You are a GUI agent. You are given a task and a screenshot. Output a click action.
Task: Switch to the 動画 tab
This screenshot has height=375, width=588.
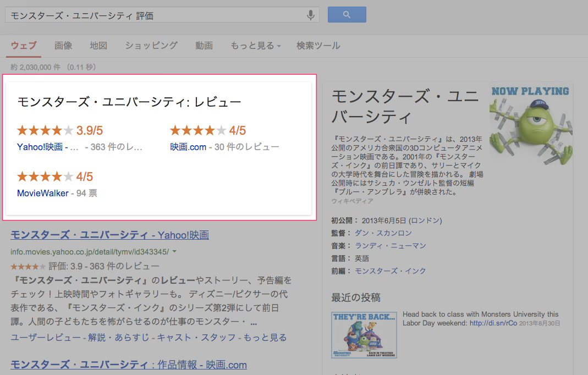click(x=204, y=46)
